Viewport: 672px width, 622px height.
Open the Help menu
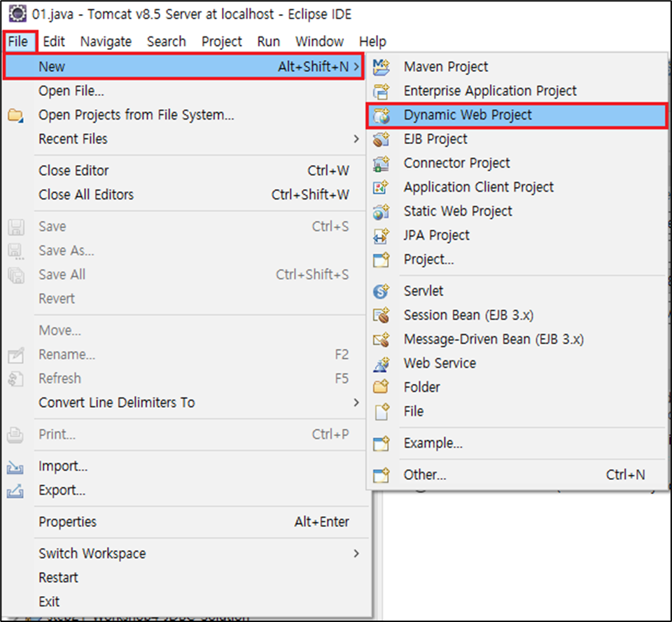(x=372, y=41)
